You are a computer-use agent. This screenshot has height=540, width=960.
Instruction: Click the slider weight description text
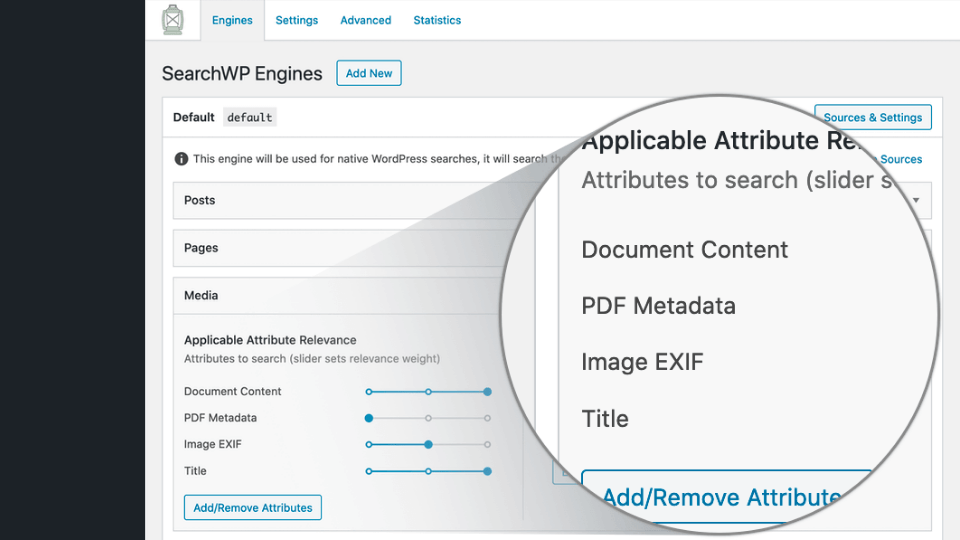click(x=312, y=359)
